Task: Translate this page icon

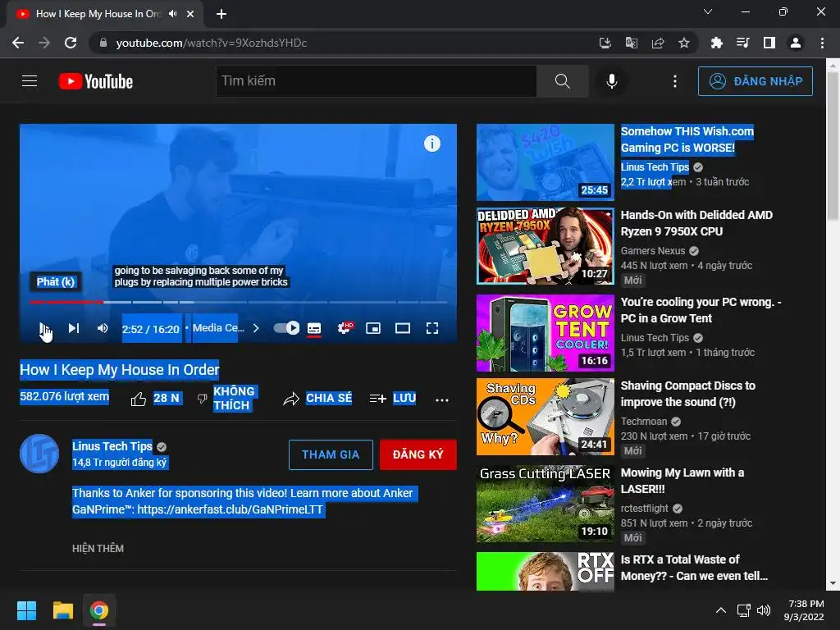Action: 631,43
